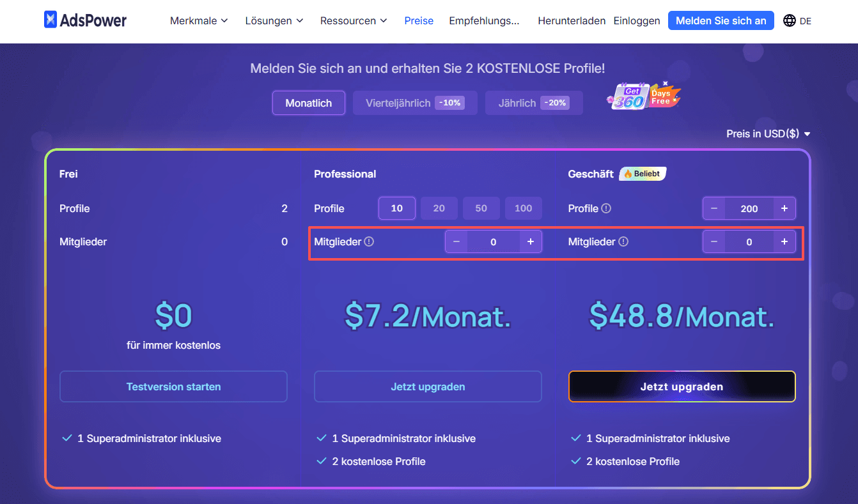Click info icon next to Professional Mitglieder

pyautogui.click(x=369, y=242)
